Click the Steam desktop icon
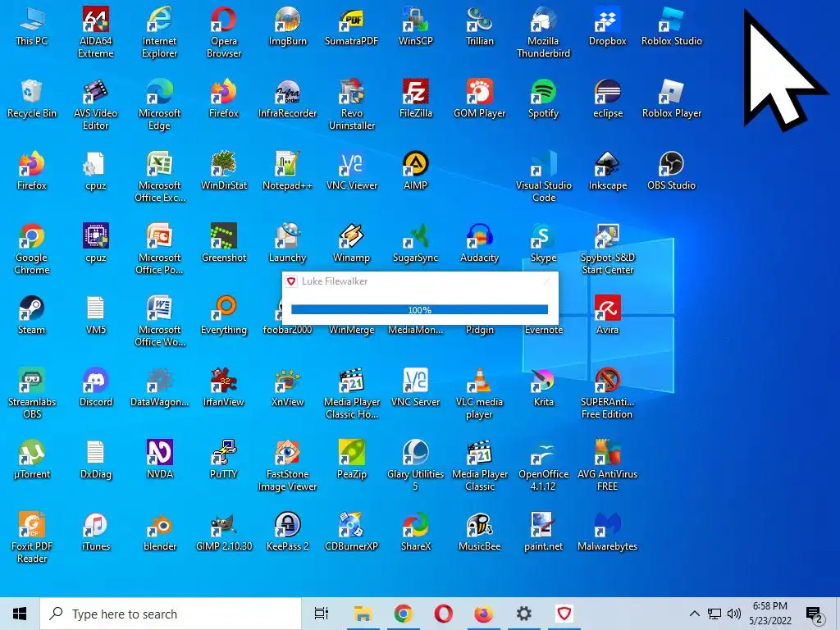 (x=32, y=316)
